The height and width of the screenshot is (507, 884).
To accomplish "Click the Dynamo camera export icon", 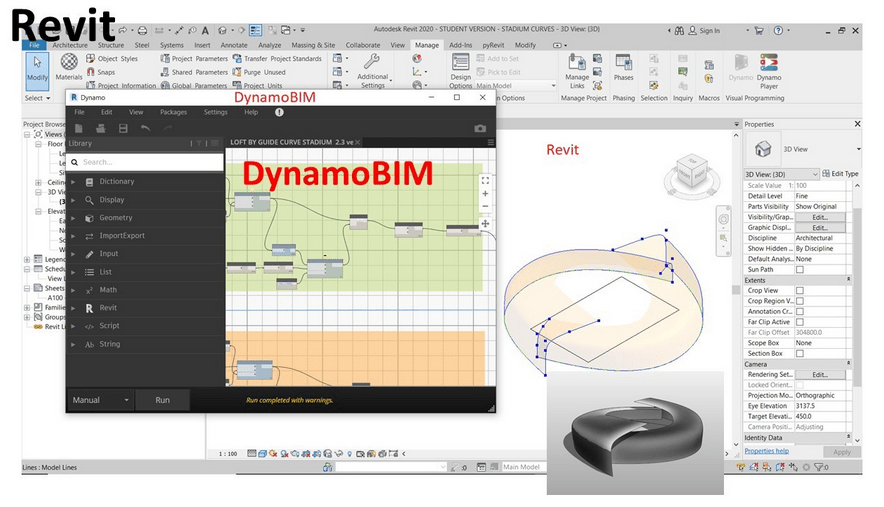I will click(480, 129).
